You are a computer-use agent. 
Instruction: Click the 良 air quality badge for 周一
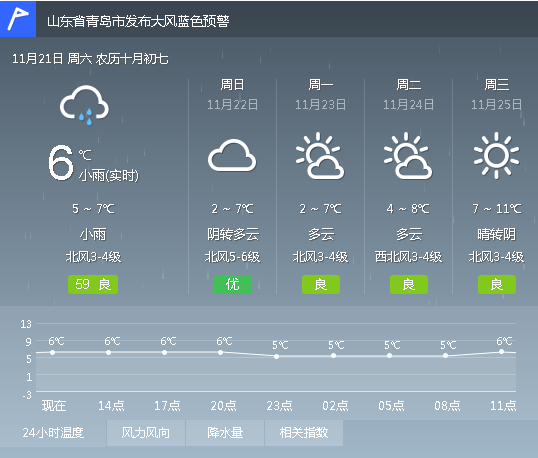[x=321, y=284]
